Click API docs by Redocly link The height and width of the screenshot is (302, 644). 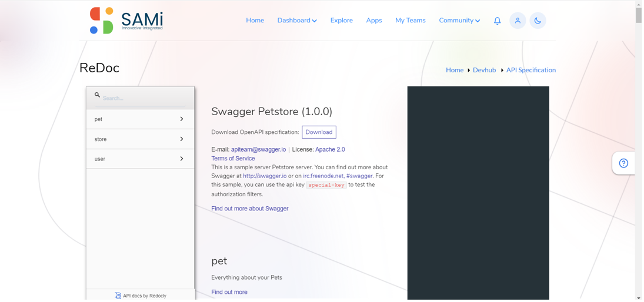(x=141, y=296)
